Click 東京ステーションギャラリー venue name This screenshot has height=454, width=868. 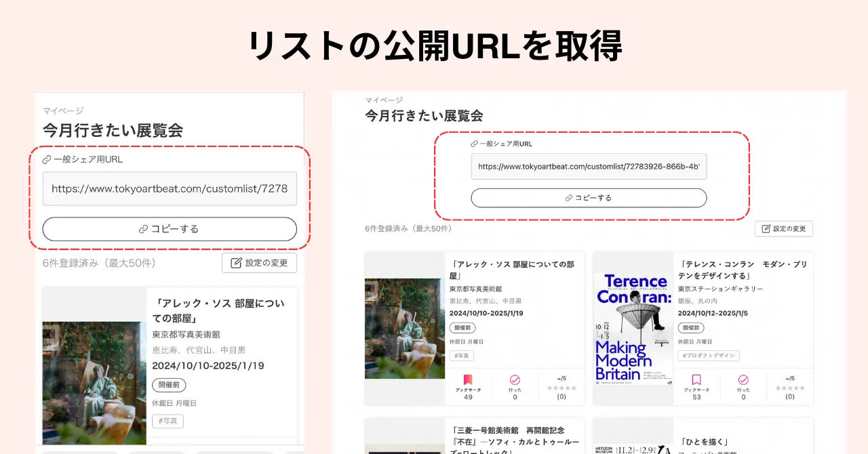click(x=720, y=289)
